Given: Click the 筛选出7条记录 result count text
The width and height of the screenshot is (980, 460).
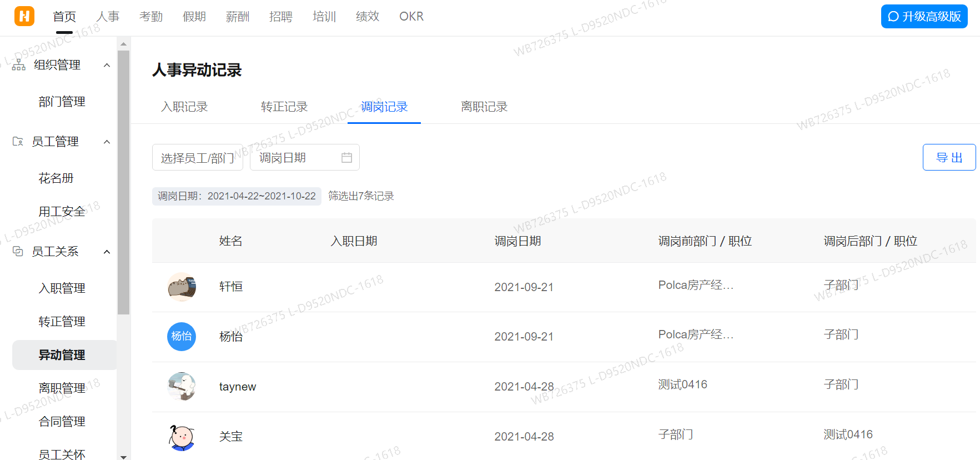Looking at the screenshot, I should pyautogui.click(x=361, y=196).
